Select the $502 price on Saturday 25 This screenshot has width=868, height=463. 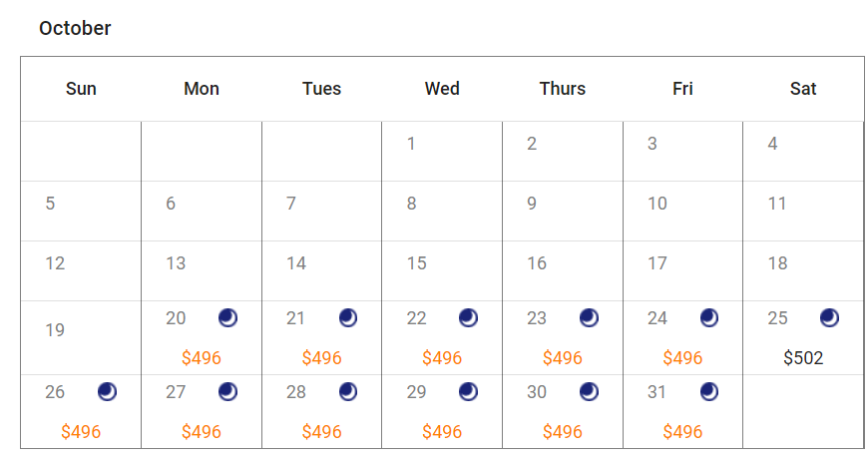(803, 358)
